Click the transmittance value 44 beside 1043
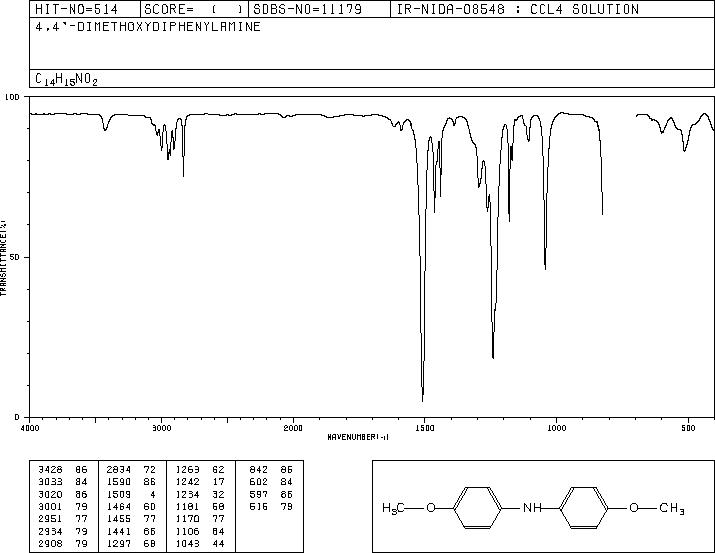Screen dimensions: 715x553 pyautogui.click(x=219, y=543)
